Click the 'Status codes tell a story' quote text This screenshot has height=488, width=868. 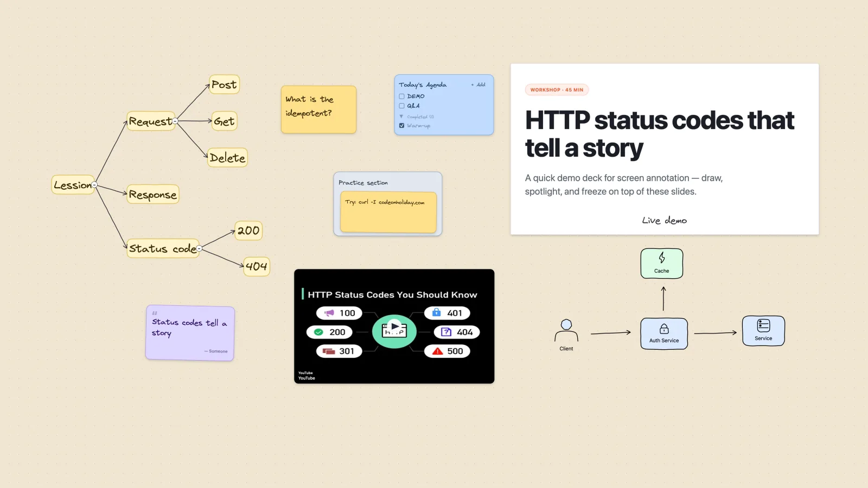tap(189, 328)
